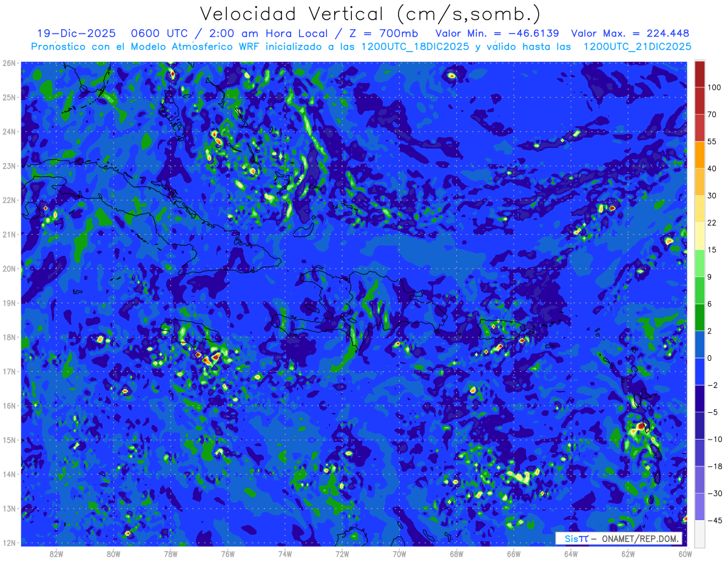
Task: Click the colorbar value label "55"
Action: click(712, 141)
